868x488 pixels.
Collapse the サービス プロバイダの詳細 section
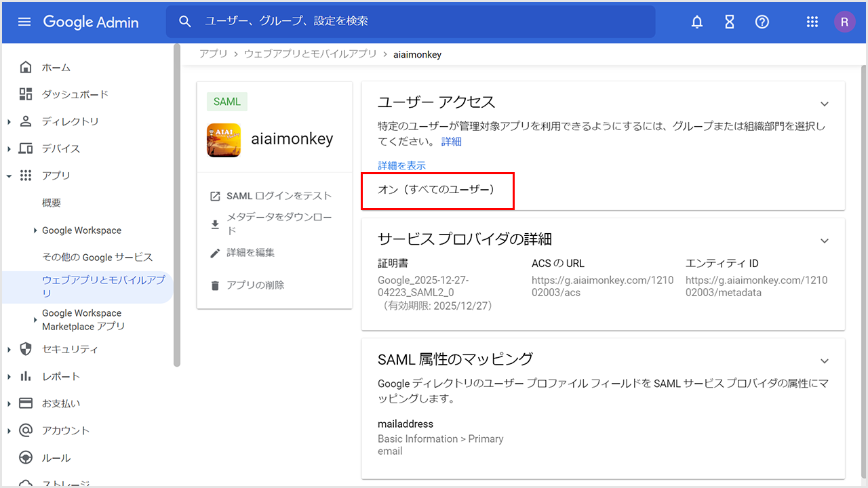(x=825, y=241)
